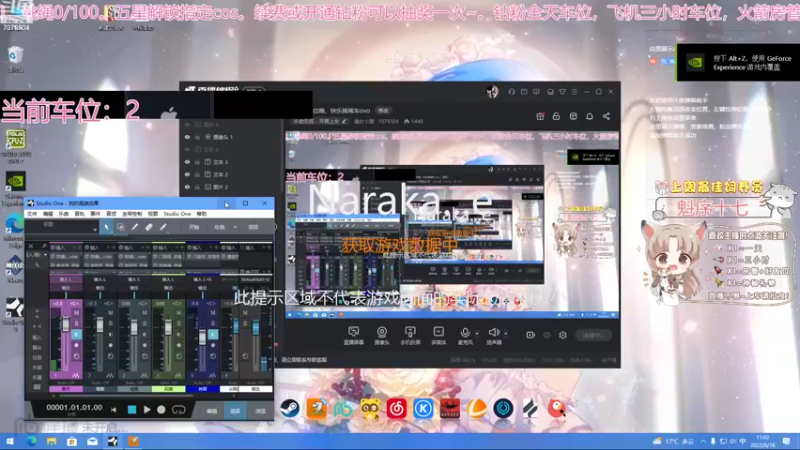Solo mixer channel 1 (pink)
800x450 pixels.
click(77, 323)
